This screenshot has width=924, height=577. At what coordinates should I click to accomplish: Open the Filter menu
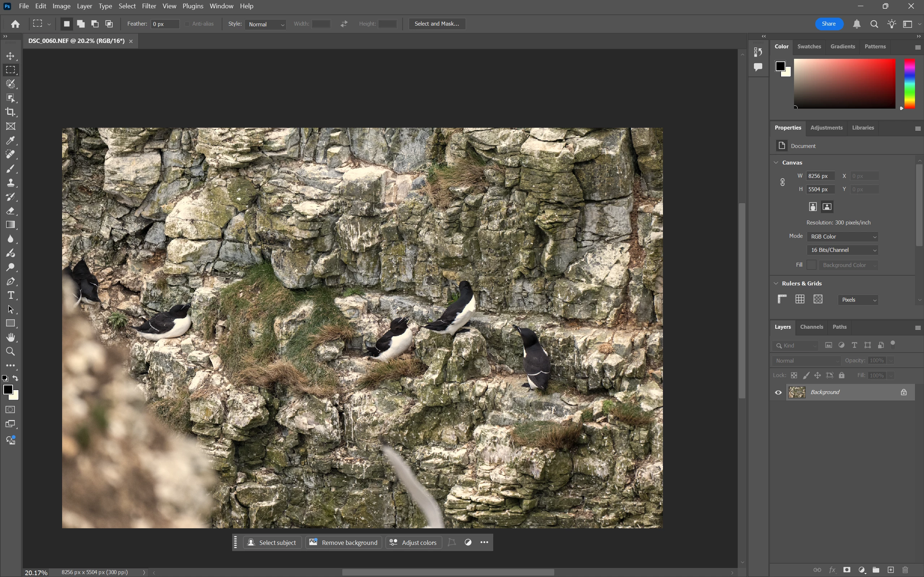pos(149,6)
